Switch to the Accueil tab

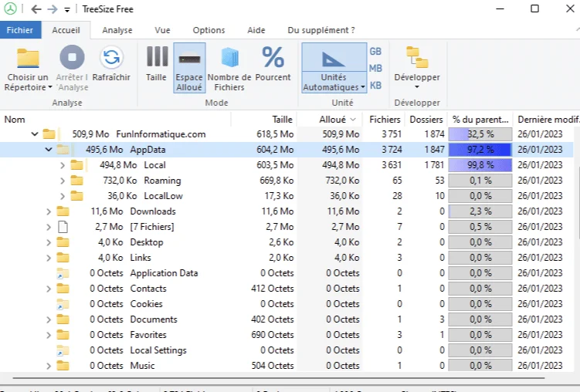(x=66, y=30)
